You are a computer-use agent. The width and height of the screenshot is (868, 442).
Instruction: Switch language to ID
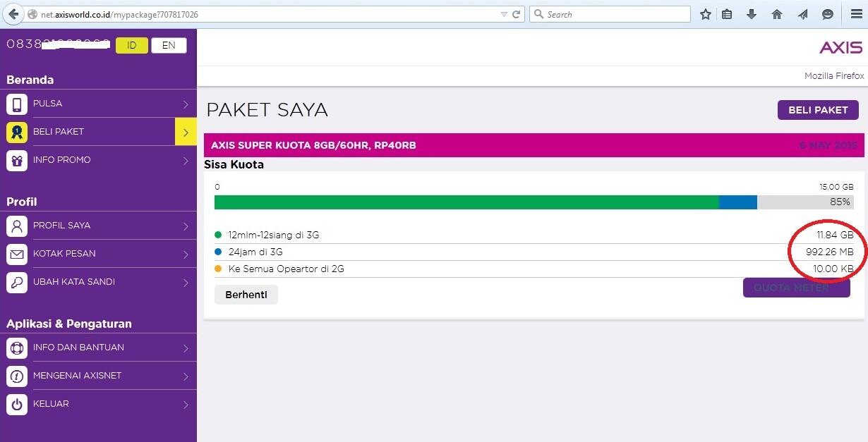(x=132, y=45)
